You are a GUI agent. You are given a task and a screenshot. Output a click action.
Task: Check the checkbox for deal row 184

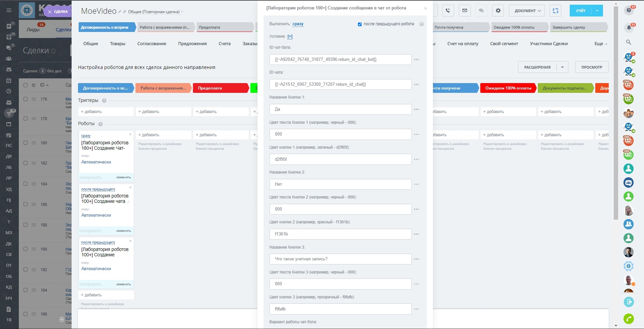point(25,184)
